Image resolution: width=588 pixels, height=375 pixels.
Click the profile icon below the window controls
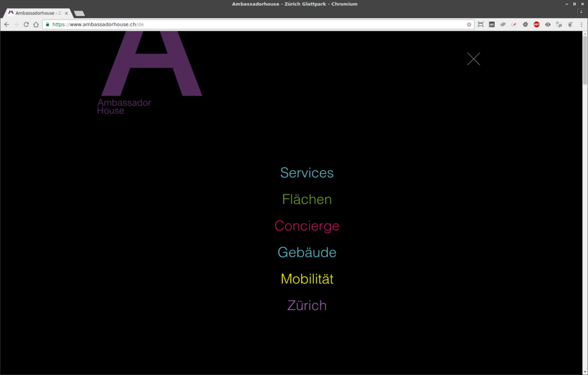[581, 12]
